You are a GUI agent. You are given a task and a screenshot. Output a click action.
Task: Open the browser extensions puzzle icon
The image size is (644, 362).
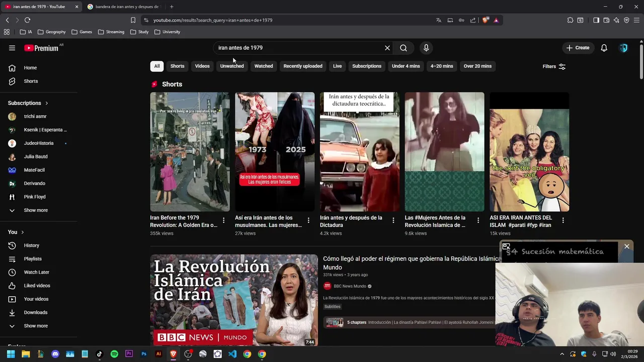click(570, 20)
